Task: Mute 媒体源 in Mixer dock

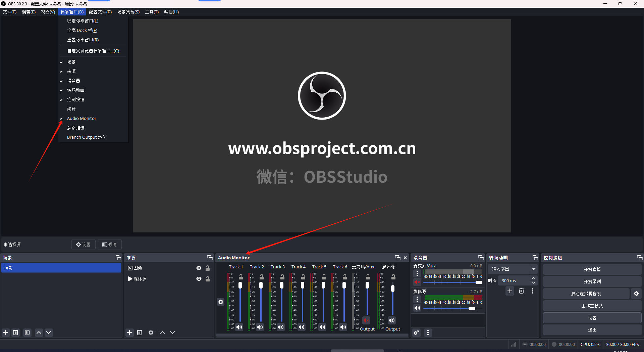Action: 417,308
